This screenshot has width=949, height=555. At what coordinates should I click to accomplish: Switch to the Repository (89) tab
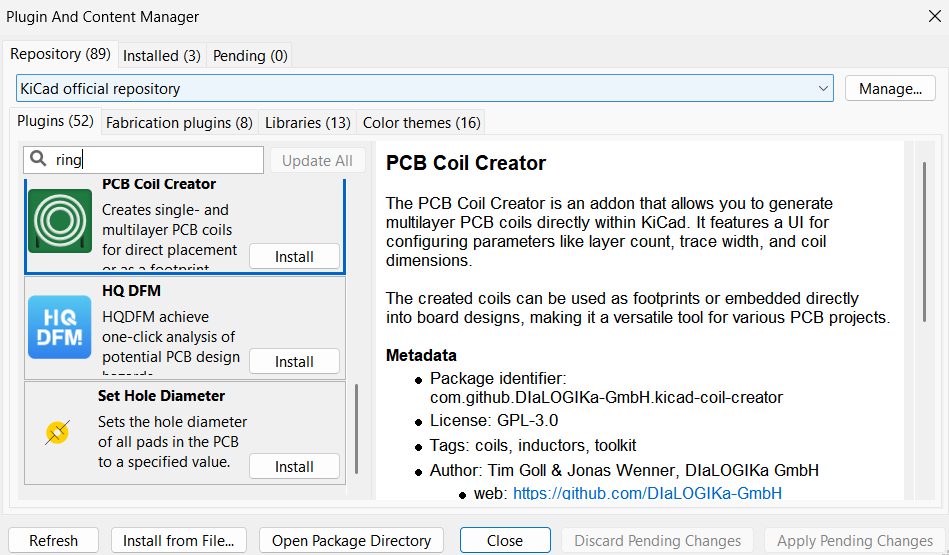pyautogui.click(x=60, y=54)
